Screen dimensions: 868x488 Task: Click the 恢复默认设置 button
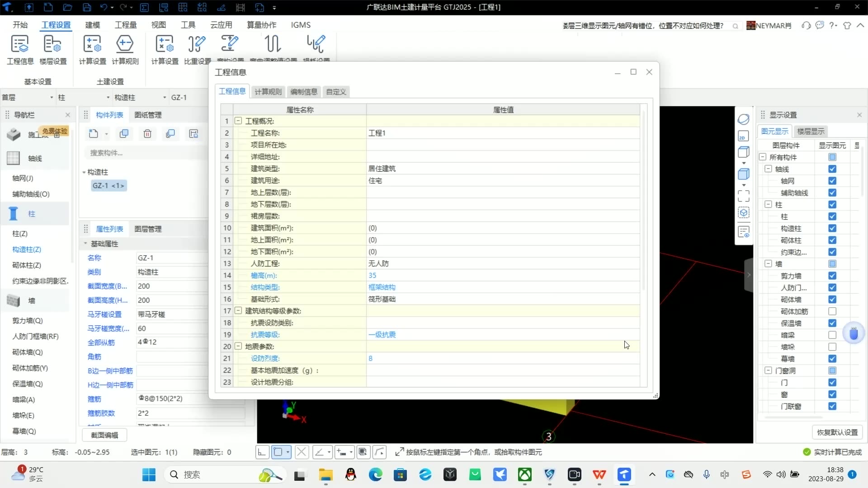(837, 432)
